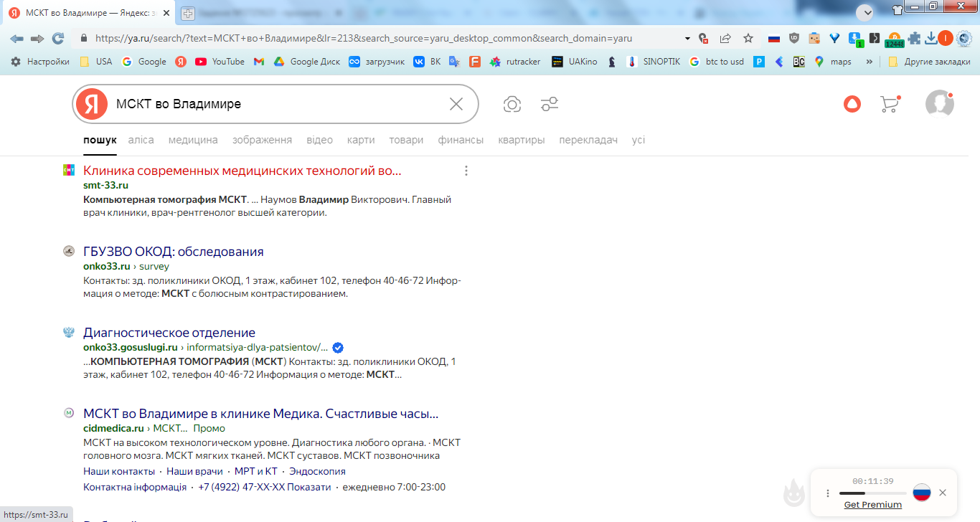Switch to the відео search tab
The image size is (980, 522).
[x=319, y=140]
